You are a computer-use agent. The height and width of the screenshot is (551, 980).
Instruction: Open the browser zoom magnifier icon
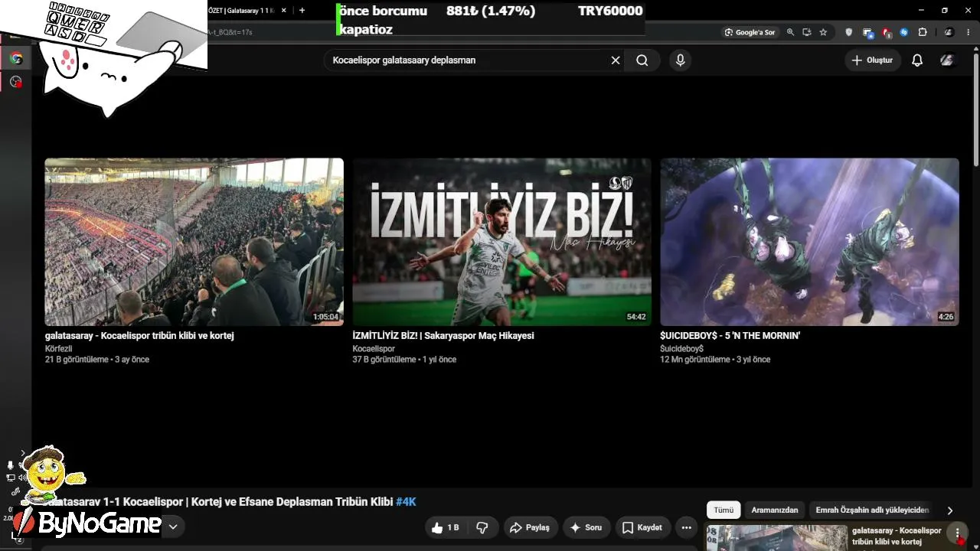coord(790,32)
